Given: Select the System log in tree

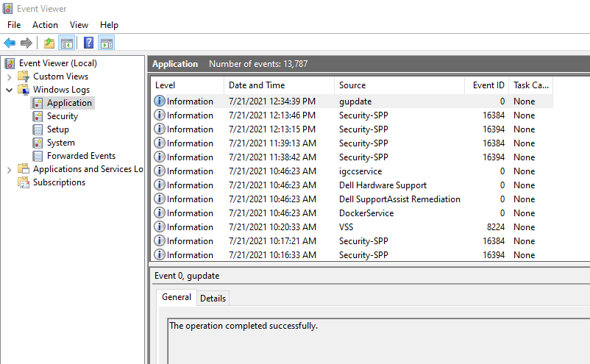Looking at the screenshot, I should click(x=60, y=143).
